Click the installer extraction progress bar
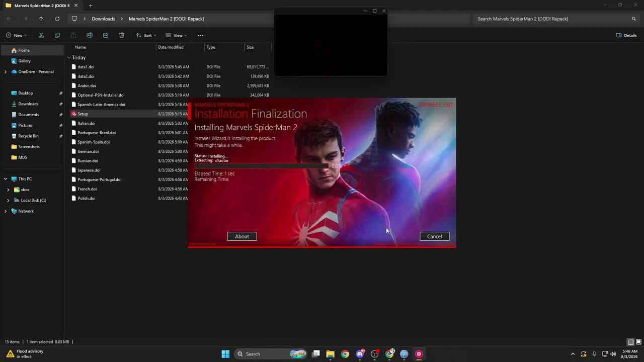The image size is (644, 362). click(x=261, y=165)
